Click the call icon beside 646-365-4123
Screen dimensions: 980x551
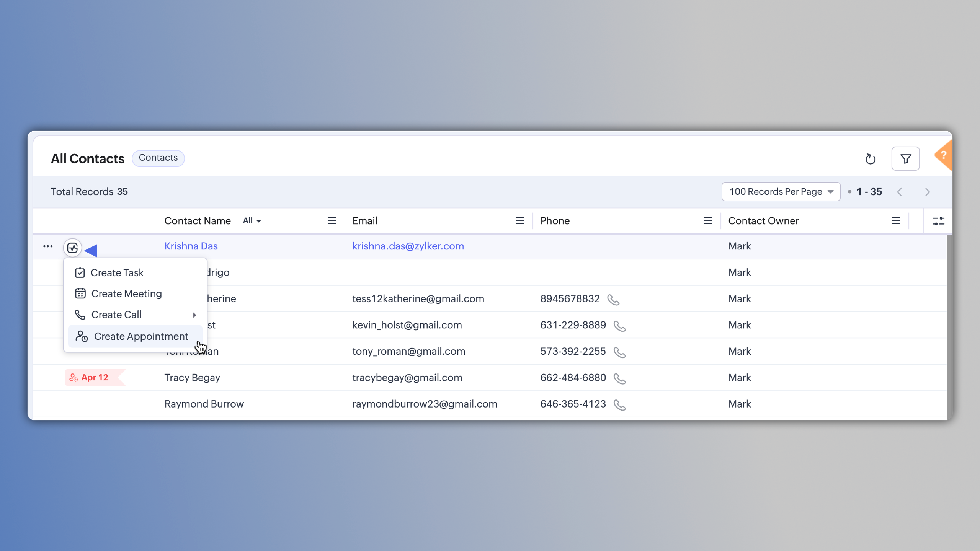(x=619, y=405)
